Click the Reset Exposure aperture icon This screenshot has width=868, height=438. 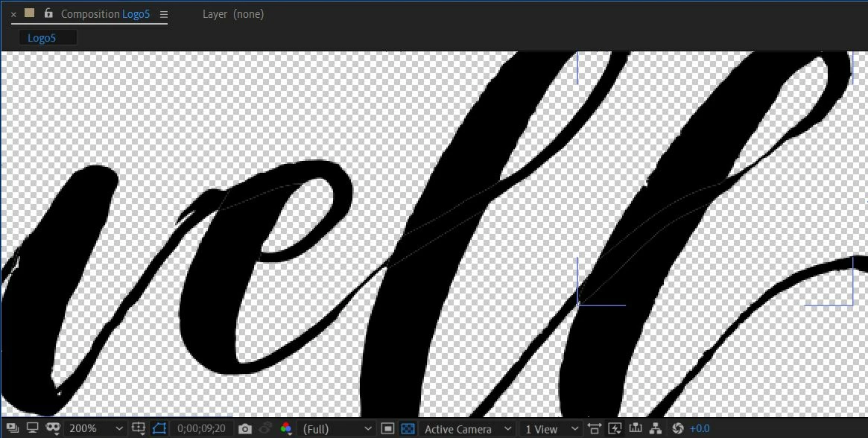(x=677, y=428)
